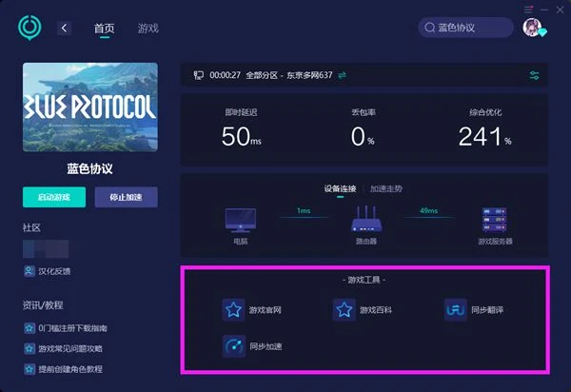
Task: Click the 资讯/教程 section heading
Action: click(43, 305)
